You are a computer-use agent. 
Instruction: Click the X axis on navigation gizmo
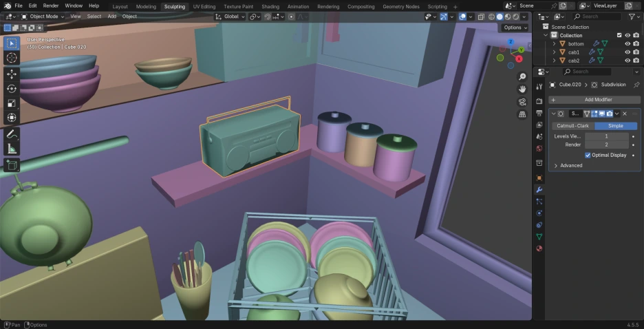[519, 59]
